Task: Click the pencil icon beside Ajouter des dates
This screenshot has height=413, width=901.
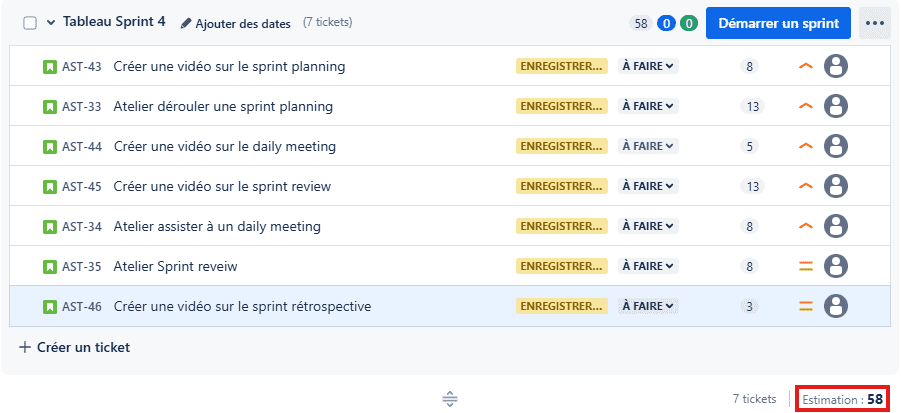Action: coord(186,24)
